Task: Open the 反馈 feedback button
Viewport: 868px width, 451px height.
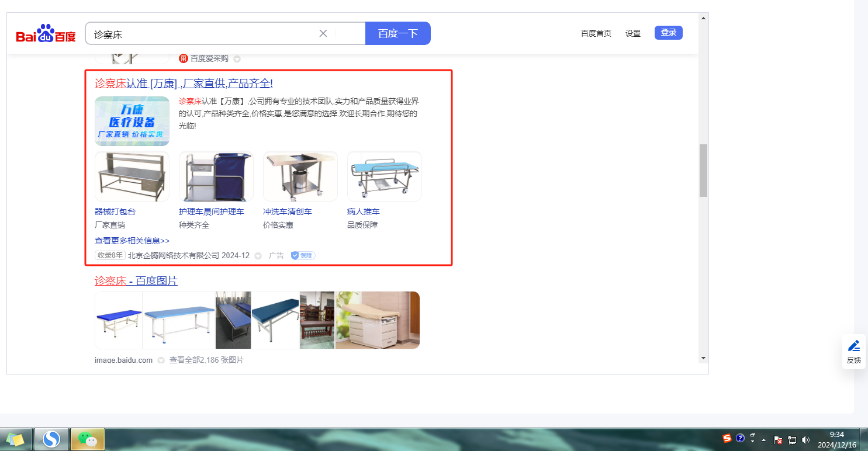Action: [x=854, y=352]
